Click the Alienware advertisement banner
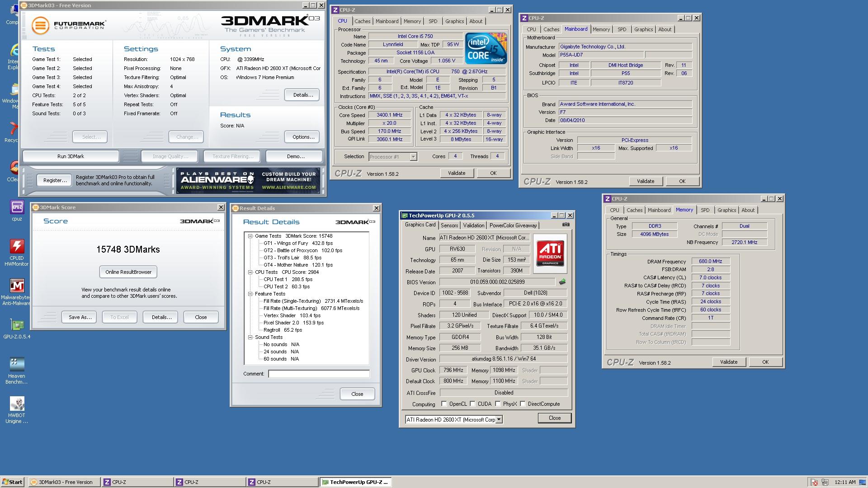 point(248,180)
